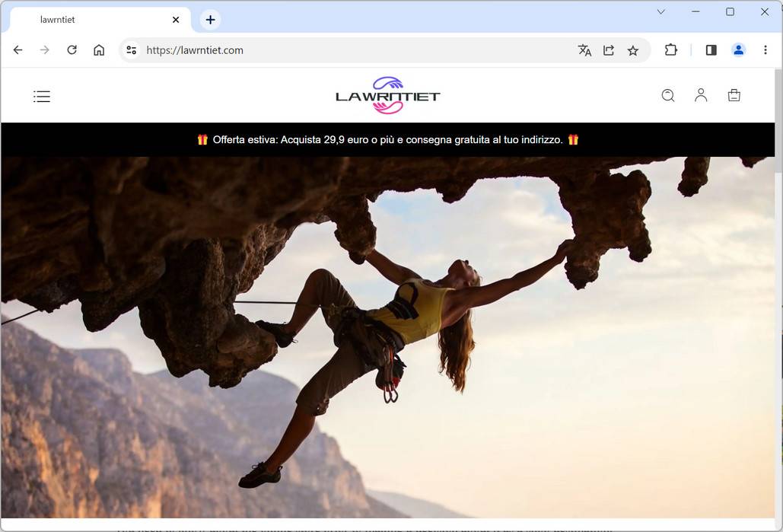Viewport: 783px width, 532px height.
Task: View the shopping bag
Action: [733, 95]
